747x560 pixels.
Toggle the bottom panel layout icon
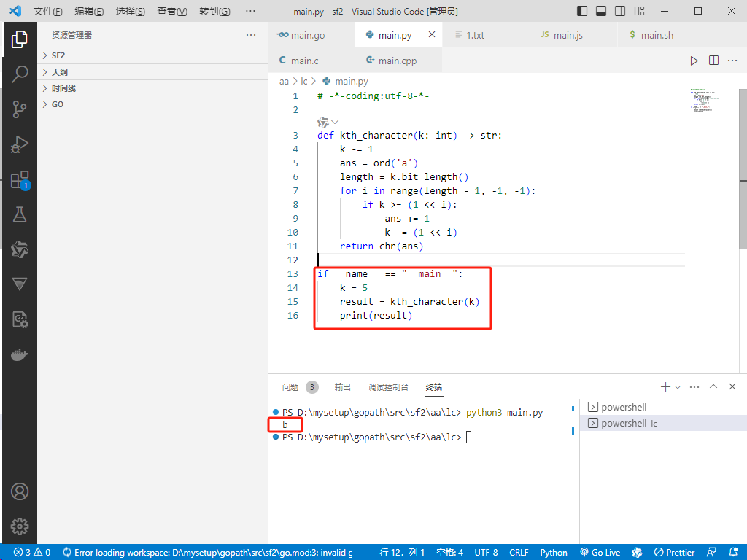click(x=601, y=11)
